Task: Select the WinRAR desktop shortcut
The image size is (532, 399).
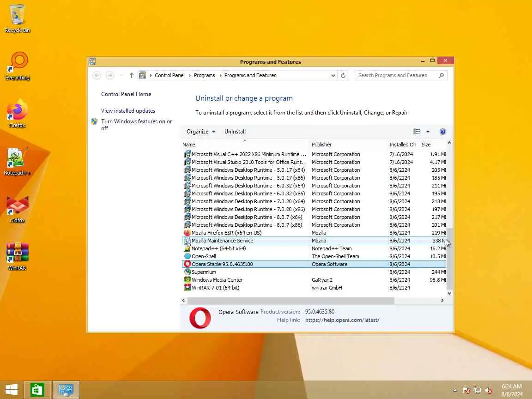Action: 17,256
